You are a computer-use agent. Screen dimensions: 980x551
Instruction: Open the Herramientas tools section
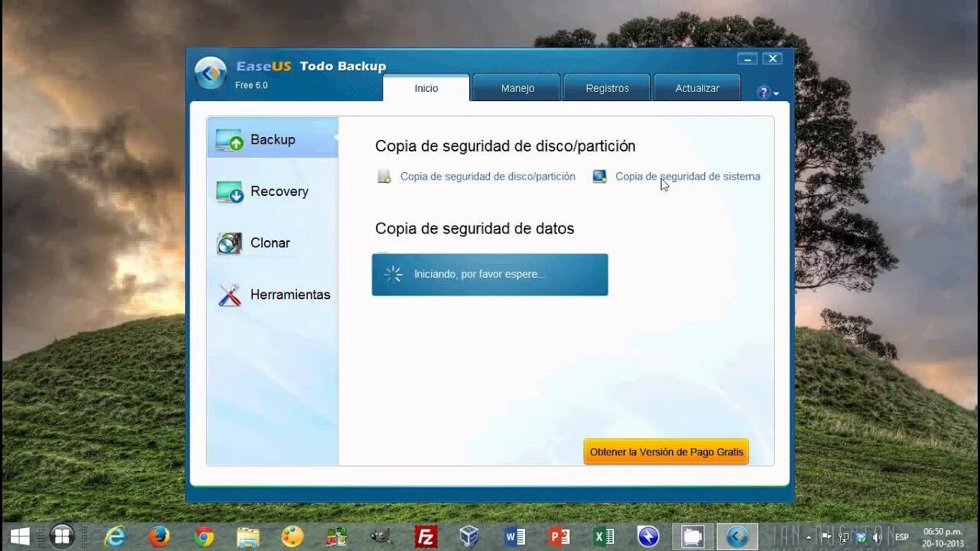click(273, 295)
